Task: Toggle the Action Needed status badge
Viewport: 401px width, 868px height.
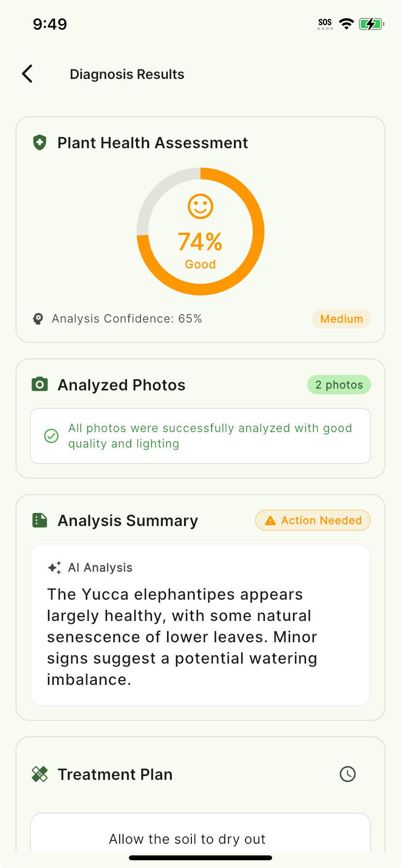Action: click(312, 520)
